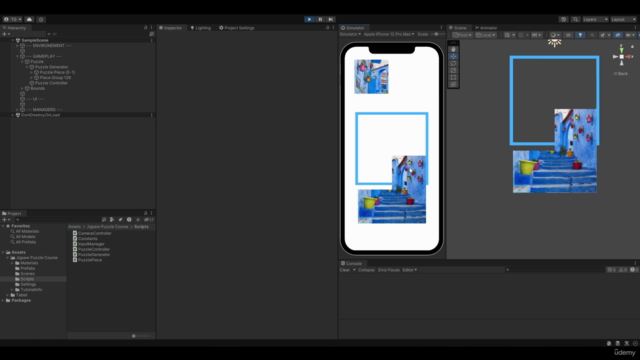640x360 pixels.
Task: Expand the Bounds object arrow
Action: pyautogui.click(x=22, y=88)
